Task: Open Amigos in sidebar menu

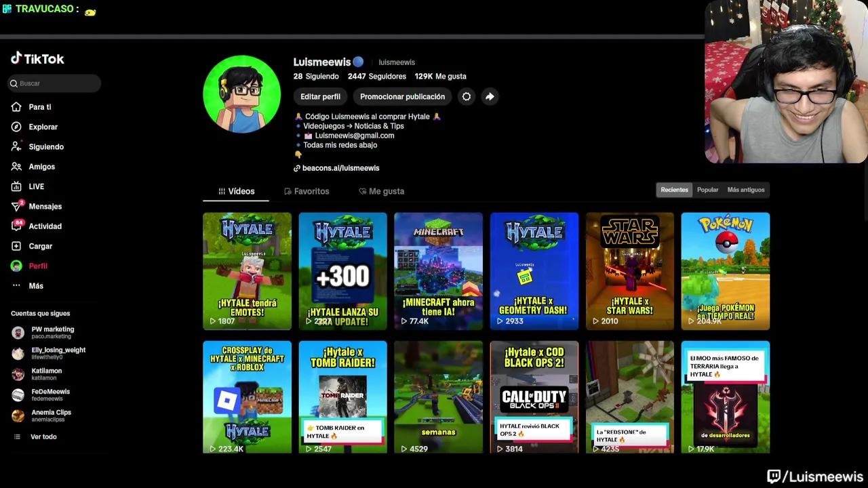Action: click(42, 167)
